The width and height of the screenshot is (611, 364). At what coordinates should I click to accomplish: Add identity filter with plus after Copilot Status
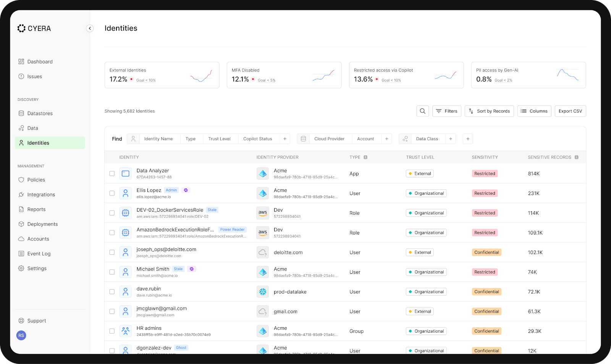(x=285, y=139)
